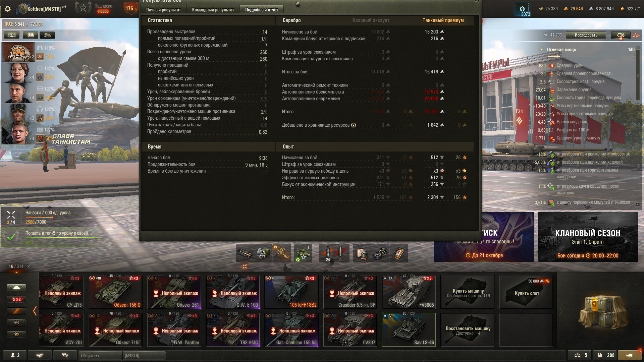The width and height of the screenshot is (644, 362).
Task: Open the contacts list icon in bottom bar
Action: pos(15,355)
